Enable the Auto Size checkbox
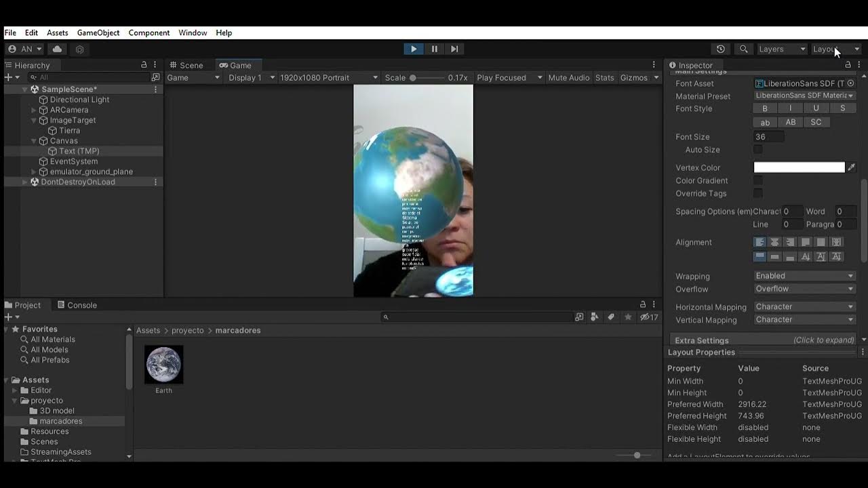The width and height of the screenshot is (868, 488). [758, 150]
